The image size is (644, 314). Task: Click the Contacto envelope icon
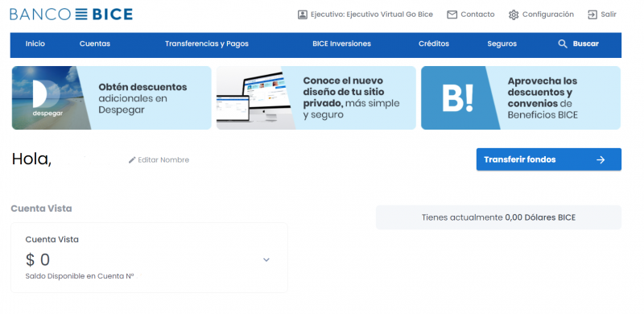[x=452, y=14]
